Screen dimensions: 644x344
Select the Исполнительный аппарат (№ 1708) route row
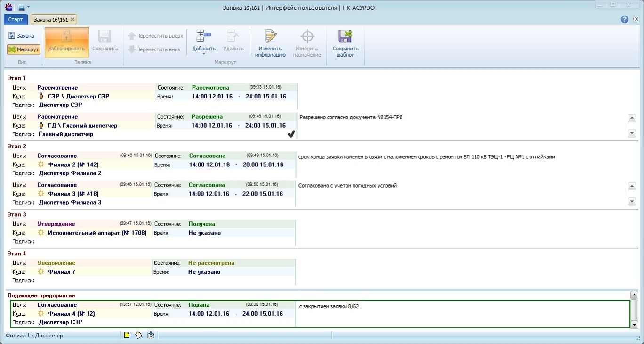point(97,233)
